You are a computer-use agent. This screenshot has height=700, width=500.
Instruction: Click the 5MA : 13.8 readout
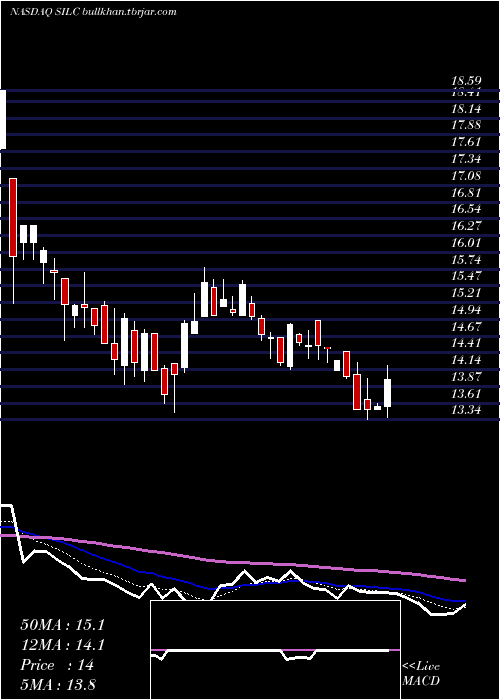point(58,684)
